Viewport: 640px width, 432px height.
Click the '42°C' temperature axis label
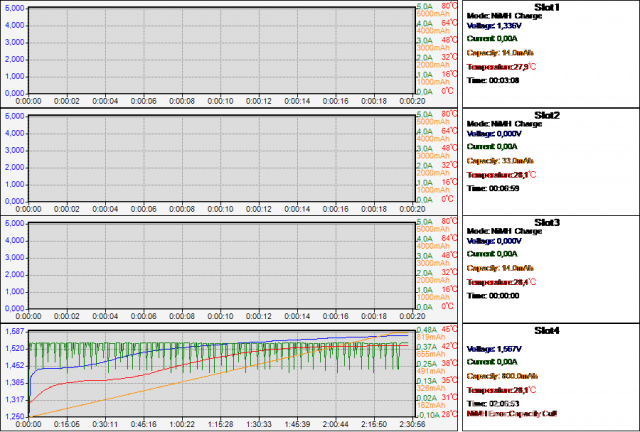click(450, 346)
